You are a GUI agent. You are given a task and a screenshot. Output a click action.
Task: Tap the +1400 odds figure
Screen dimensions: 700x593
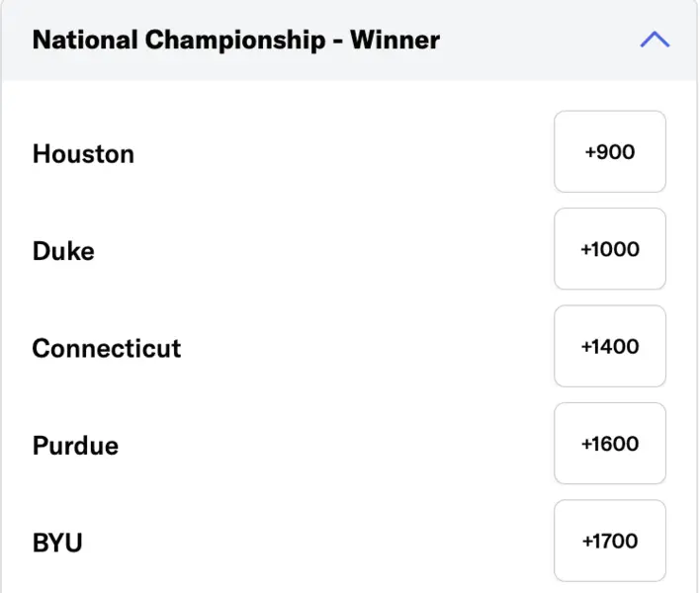coord(609,346)
